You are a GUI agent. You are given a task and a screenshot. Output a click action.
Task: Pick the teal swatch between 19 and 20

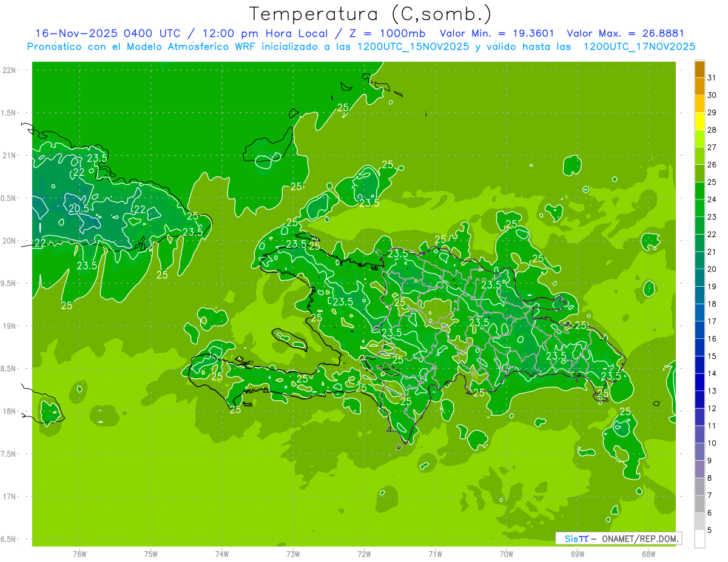699,278
